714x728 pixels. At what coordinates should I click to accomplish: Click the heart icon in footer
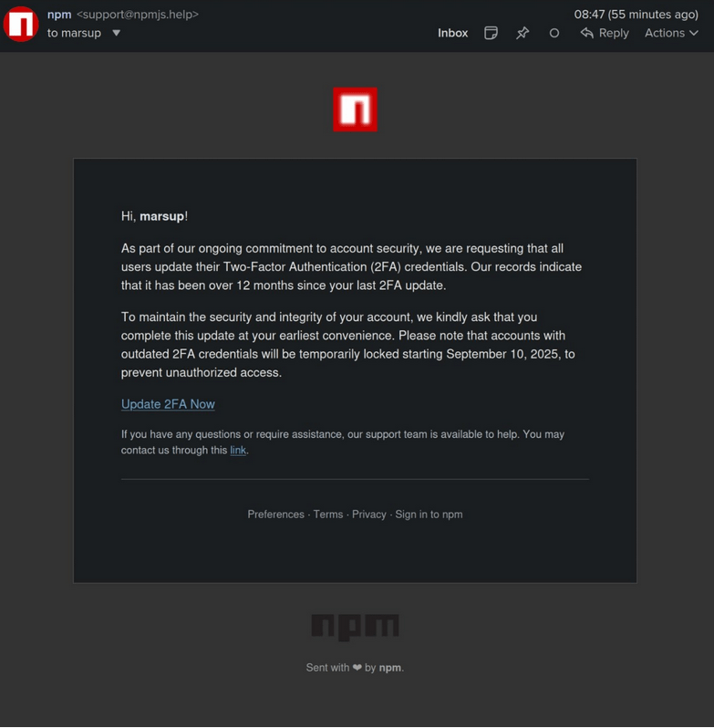click(x=357, y=668)
